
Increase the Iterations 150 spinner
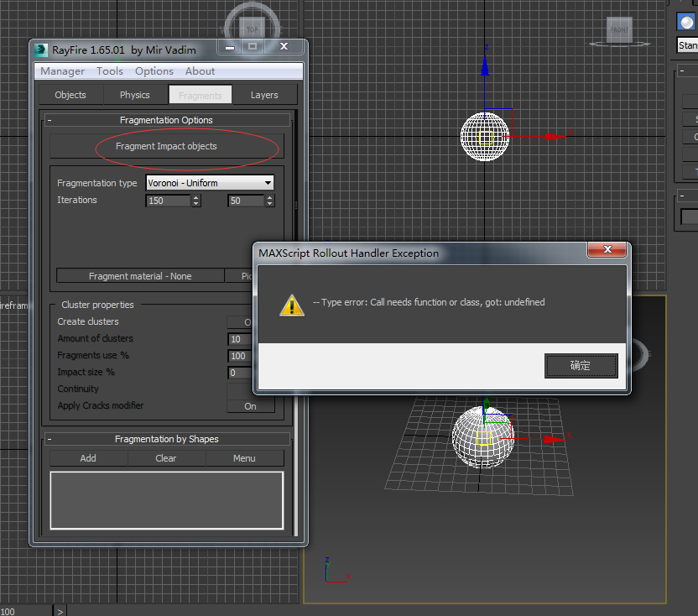pos(195,198)
